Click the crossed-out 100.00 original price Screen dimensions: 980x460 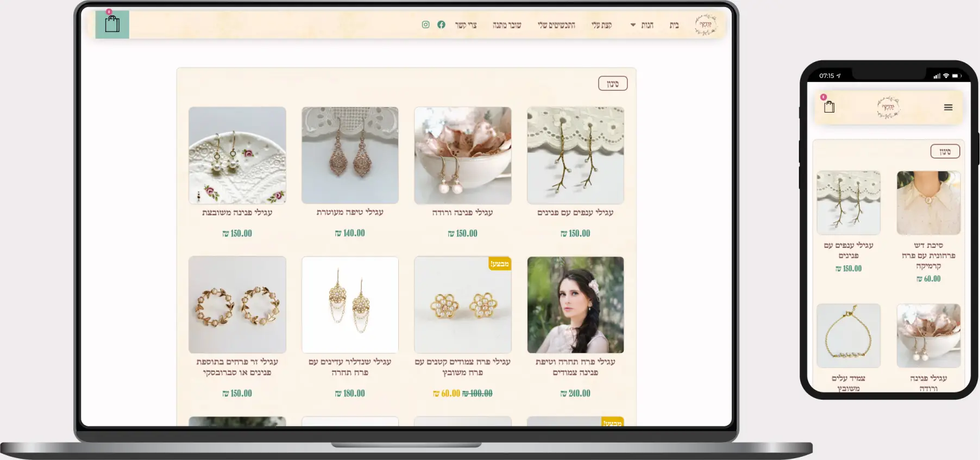point(478,393)
